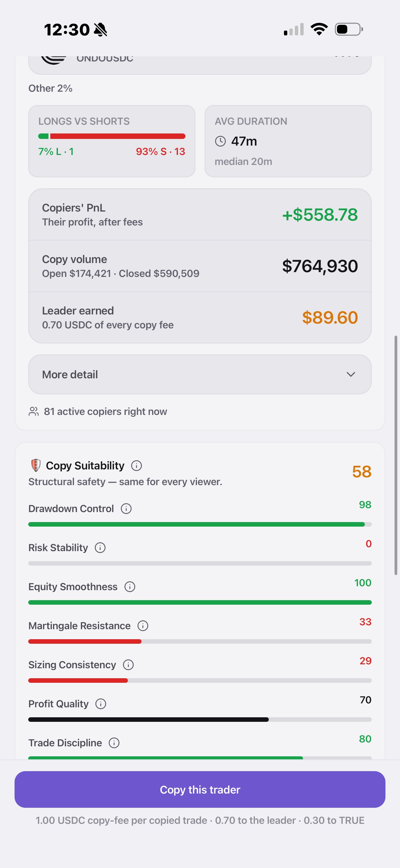Select the Copy volume row
Screen dimensions: 400x868
200,266
